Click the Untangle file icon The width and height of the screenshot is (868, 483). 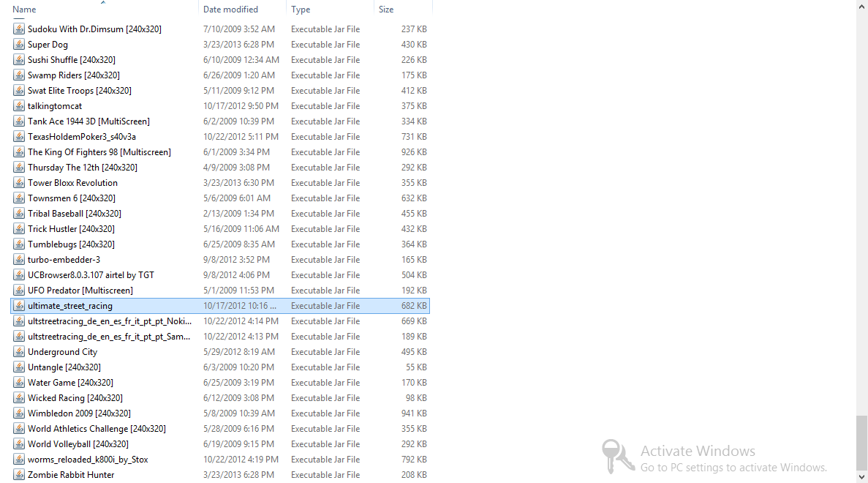(x=19, y=367)
